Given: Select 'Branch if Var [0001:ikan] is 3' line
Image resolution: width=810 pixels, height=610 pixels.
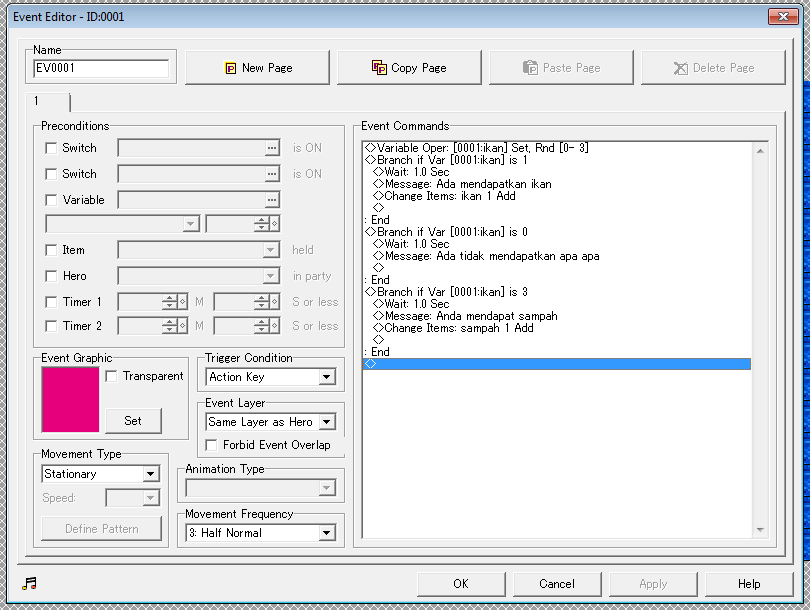Looking at the screenshot, I should pos(557,292).
